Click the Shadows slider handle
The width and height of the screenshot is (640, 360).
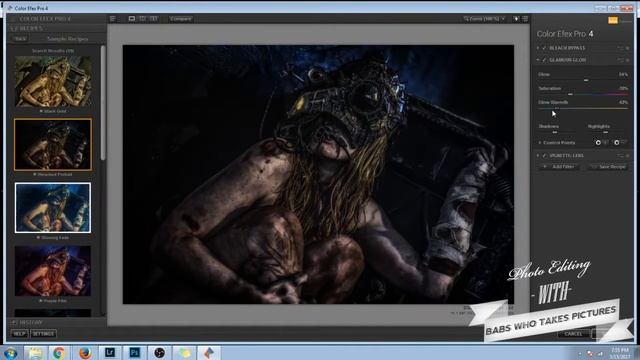[x=555, y=132]
